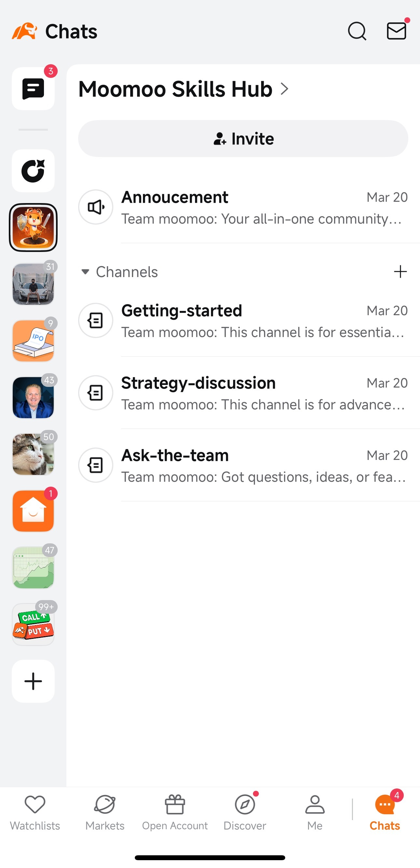Open Ask-the-team channel title
This screenshot has height=868, width=420.
click(x=175, y=455)
